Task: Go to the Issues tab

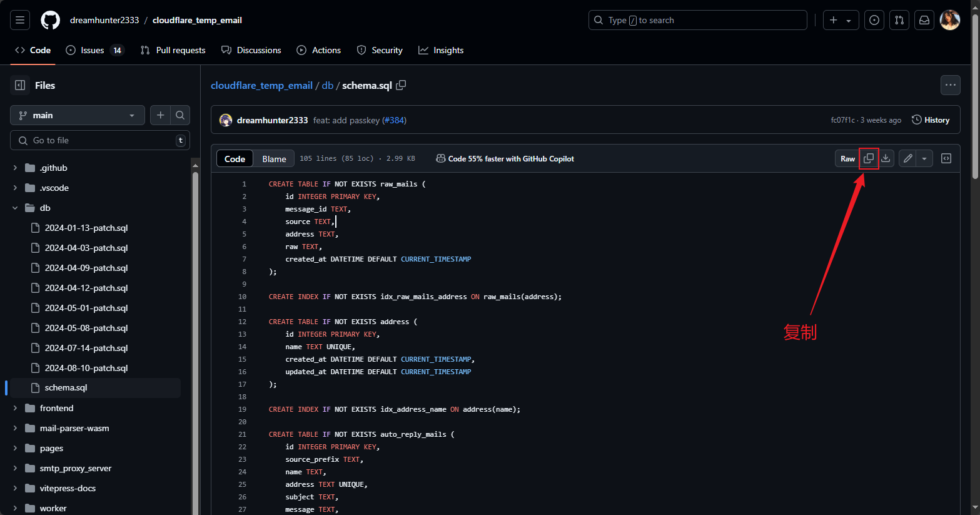Action: pyautogui.click(x=93, y=50)
